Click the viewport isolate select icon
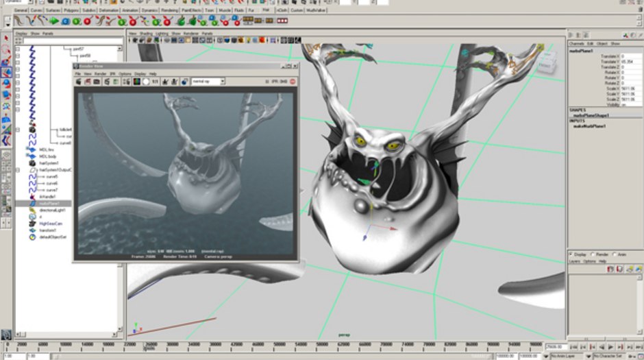Image resolution: width=644 pixels, height=360 pixels. (272, 40)
